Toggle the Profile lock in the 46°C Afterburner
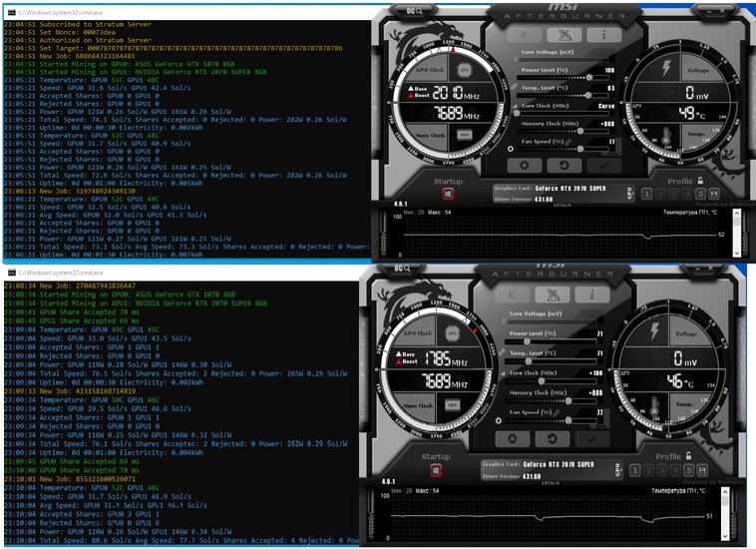Image resolution: width=756 pixels, height=549 pixels. coord(688,455)
